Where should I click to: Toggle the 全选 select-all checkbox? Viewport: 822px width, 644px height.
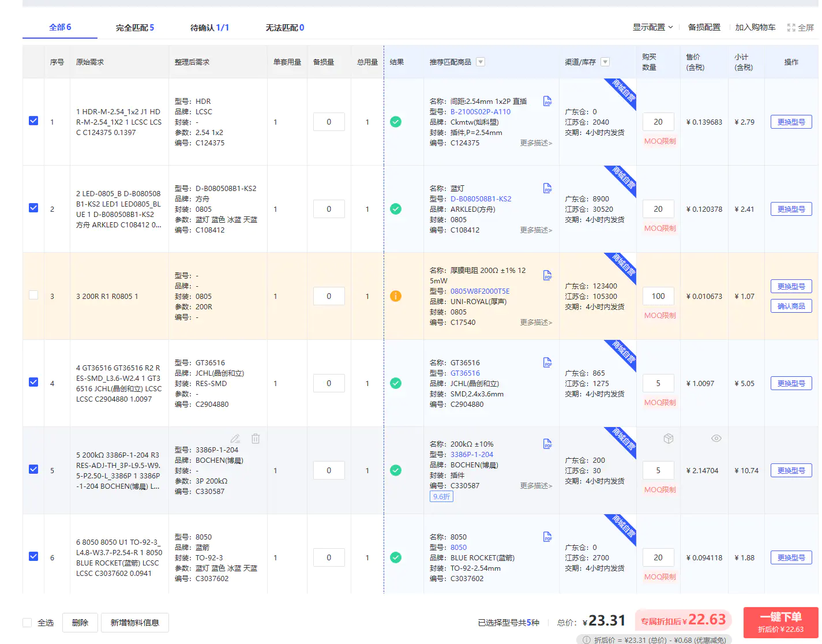point(27,623)
